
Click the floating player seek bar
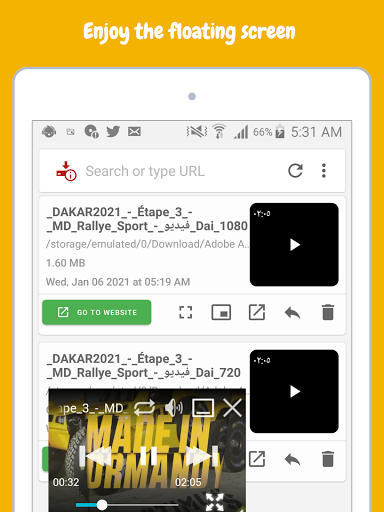click(x=127, y=505)
